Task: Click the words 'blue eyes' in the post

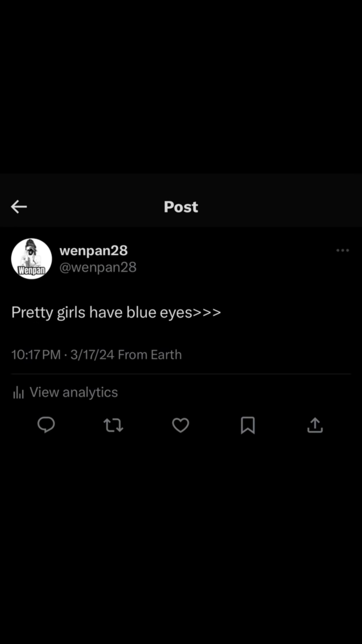Action: pos(159,312)
